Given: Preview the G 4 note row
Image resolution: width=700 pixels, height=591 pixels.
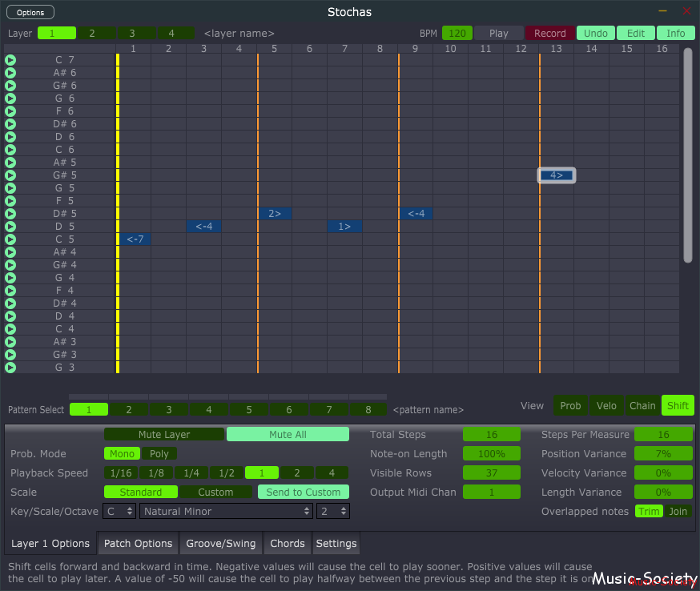Looking at the screenshot, I should tap(10, 278).
